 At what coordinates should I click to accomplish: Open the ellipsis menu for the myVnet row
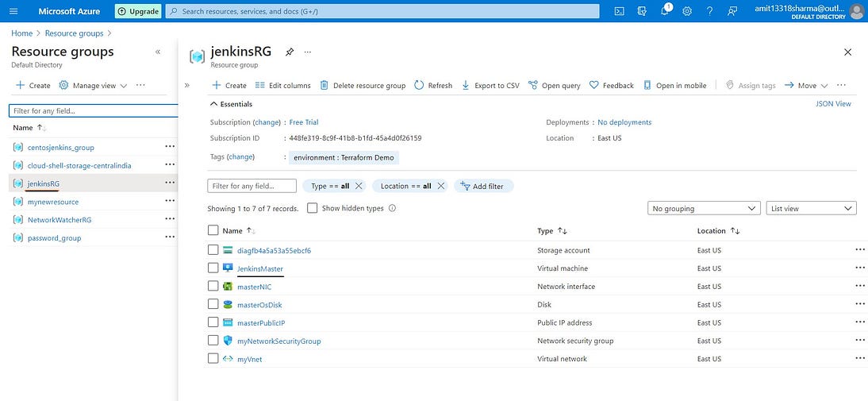click(x=860, y=358)
